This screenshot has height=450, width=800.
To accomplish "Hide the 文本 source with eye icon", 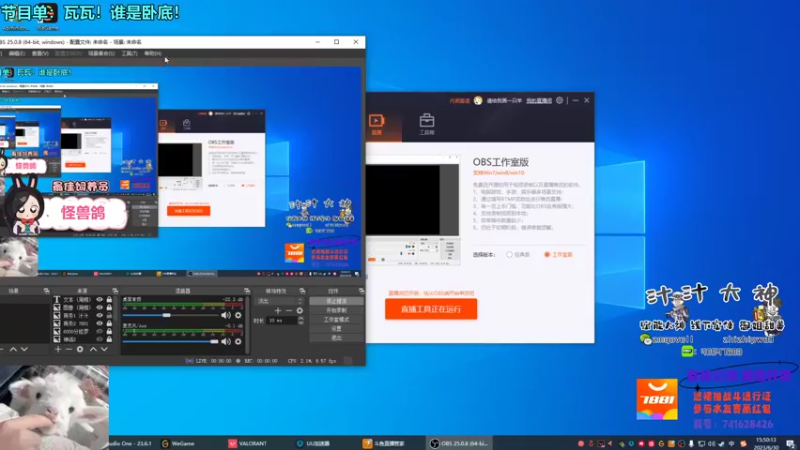I will [x=99, y=300].
